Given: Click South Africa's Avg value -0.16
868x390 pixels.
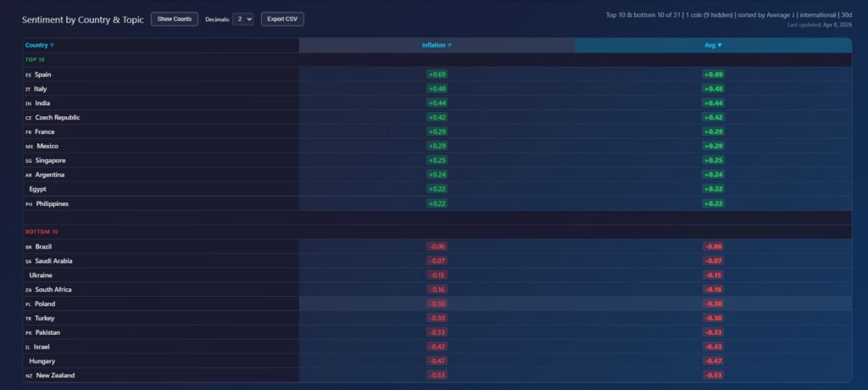Looking at the screenshot, I should click(713, 290).
